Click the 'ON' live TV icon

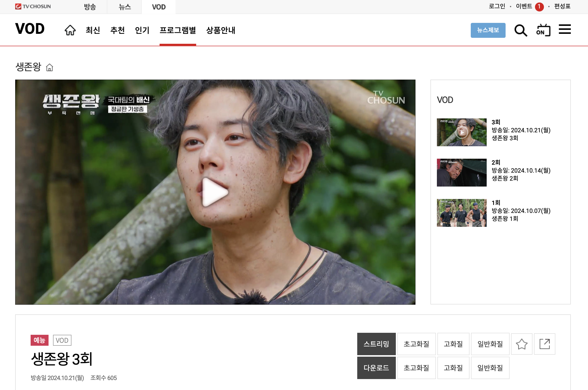point(543,30)
